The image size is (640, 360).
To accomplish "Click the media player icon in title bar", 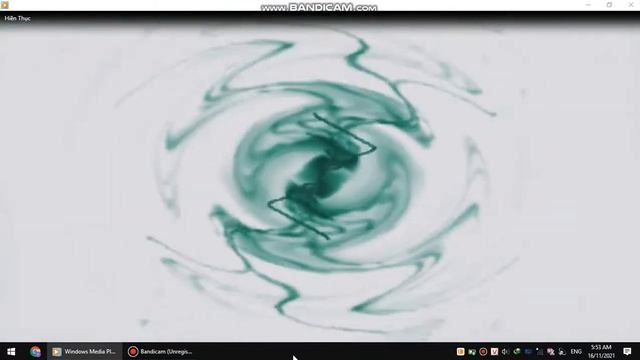I will click(5, 5).
